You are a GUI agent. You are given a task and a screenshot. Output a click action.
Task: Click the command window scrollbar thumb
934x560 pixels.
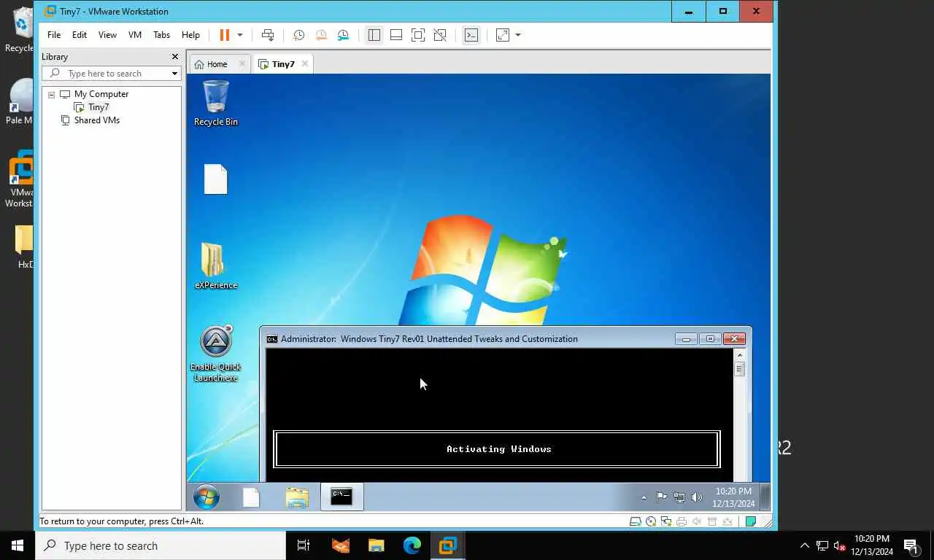tap(739, 369)
